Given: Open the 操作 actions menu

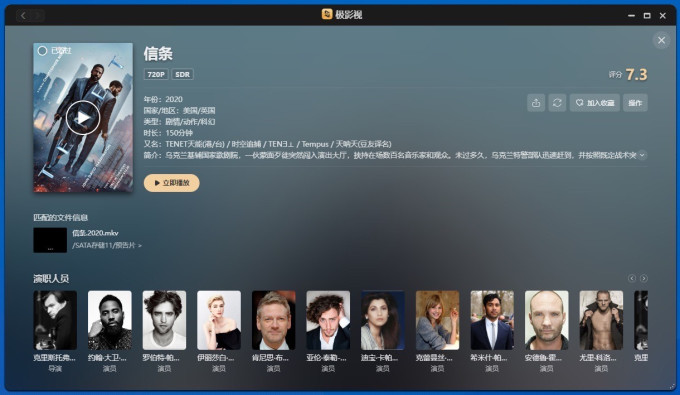Looking at the screenshot, I should [635, 103].
